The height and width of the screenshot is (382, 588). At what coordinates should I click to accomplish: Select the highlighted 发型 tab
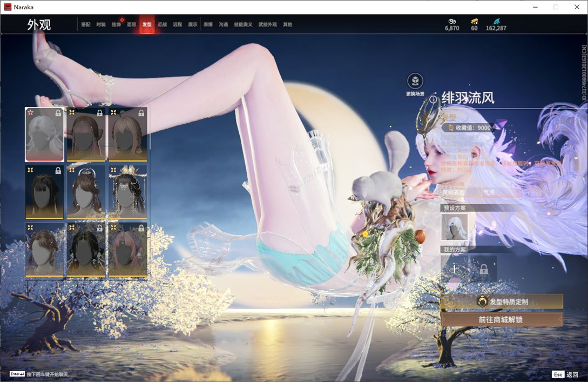(147, 24)
